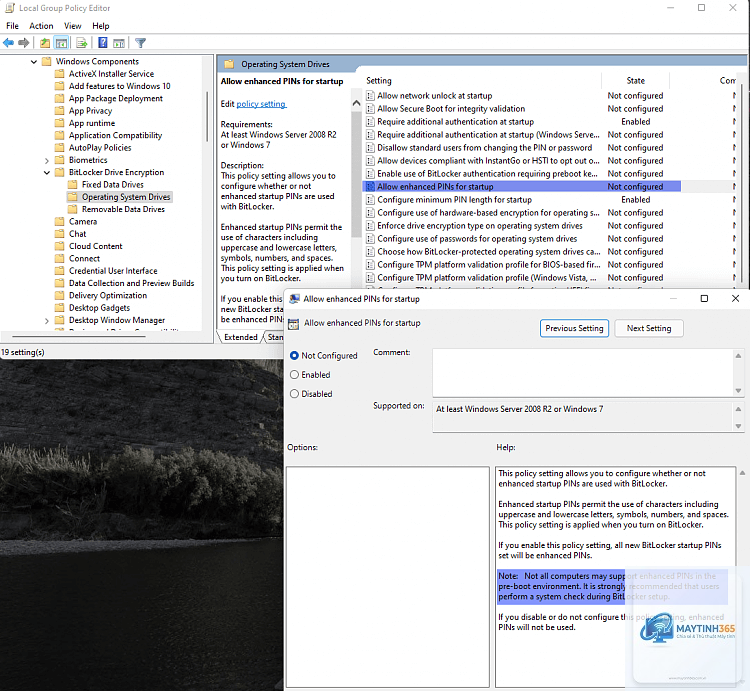Select Data Collection and Preview Builds item

tap(132, 283)
